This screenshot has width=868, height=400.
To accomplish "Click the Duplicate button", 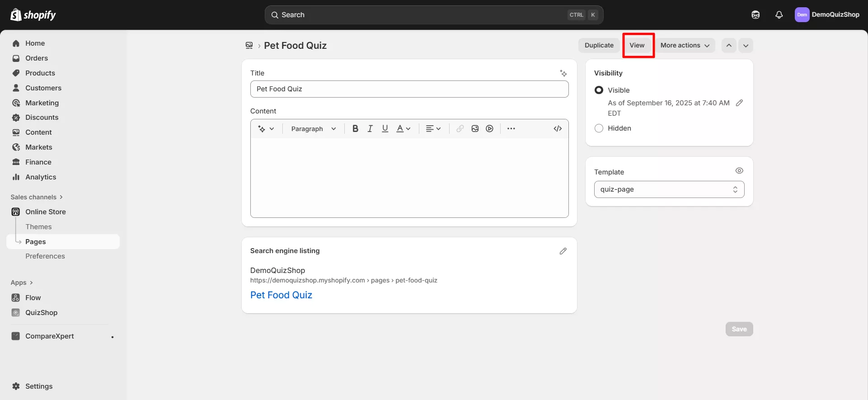I will tap(599, 46).
